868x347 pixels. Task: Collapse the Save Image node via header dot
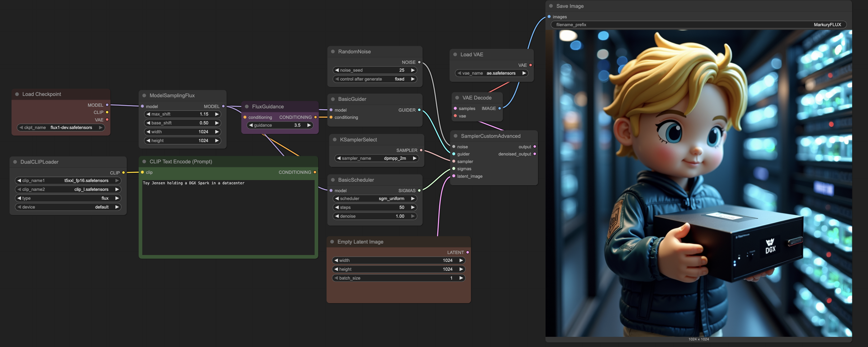coord(550,6)
